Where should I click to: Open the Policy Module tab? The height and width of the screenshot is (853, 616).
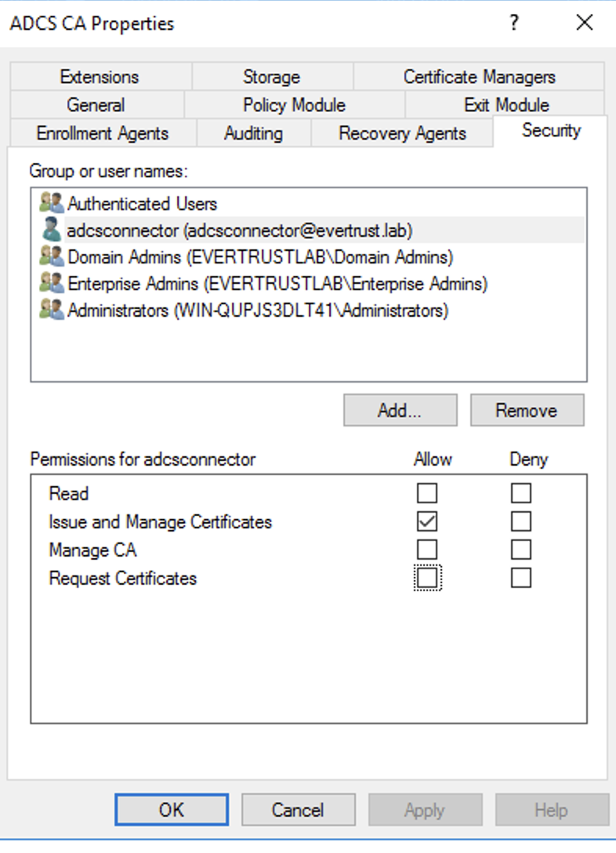point(294,105)
